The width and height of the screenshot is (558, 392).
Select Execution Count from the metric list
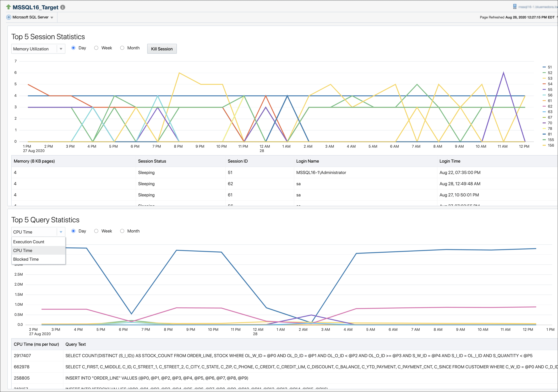(x=28, y=242)
